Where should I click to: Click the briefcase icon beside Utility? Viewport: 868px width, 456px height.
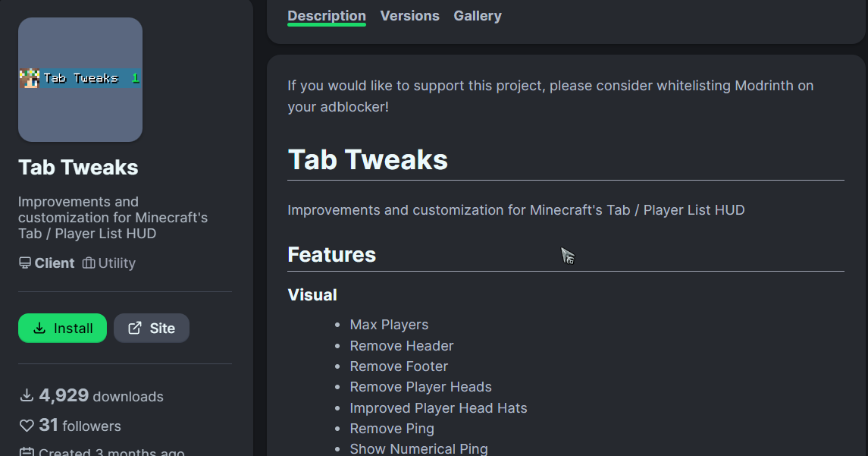89,263
